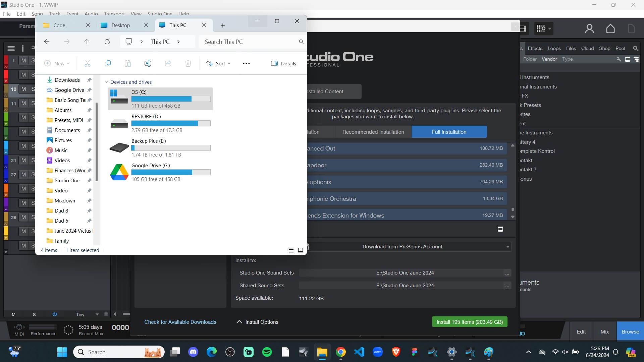Show hidden system tray icons
The height and width of the screenshot is (362, 644).
coord(529,352)
